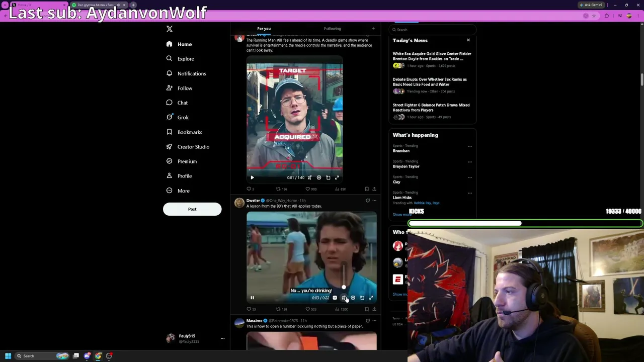Image resolution: width=644 pixels, height=362 pixels.
Task: Toggle picture-in-picture on the Dweller video
Action: click(x=362, y=298)
